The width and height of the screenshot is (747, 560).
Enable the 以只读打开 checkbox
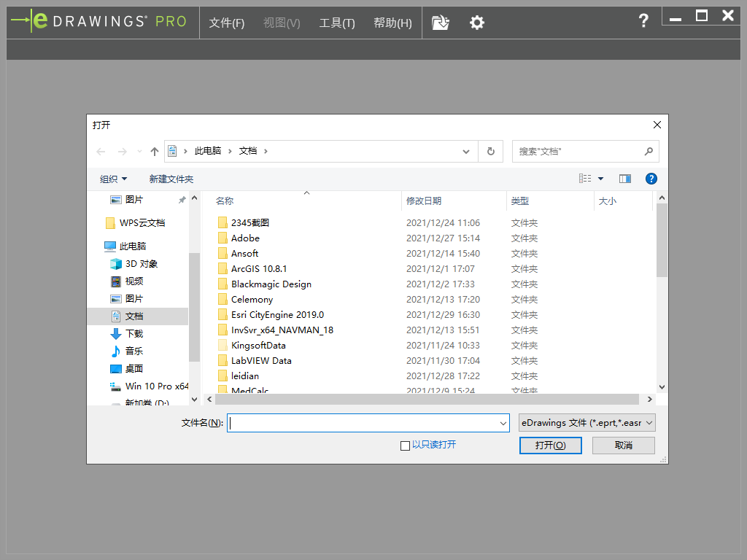(x=406, y=446)
